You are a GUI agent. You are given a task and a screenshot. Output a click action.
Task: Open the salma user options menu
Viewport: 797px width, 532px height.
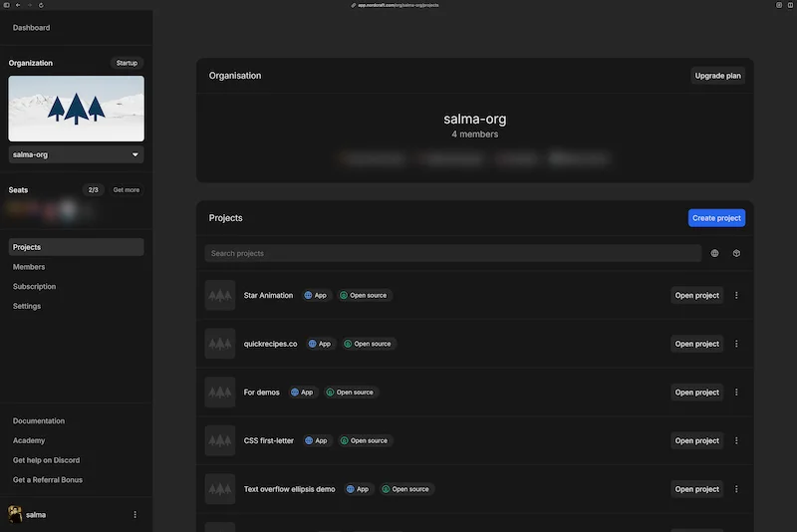[134, 515]
